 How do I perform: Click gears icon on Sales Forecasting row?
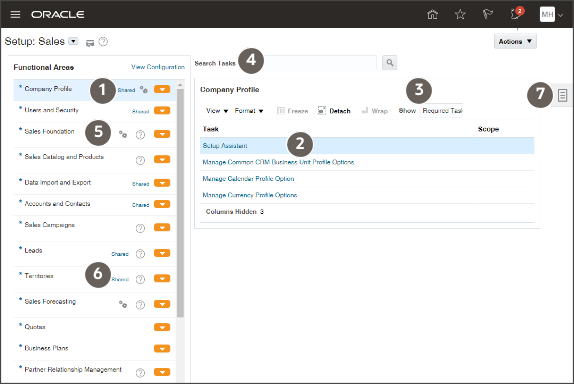point(123,305)
